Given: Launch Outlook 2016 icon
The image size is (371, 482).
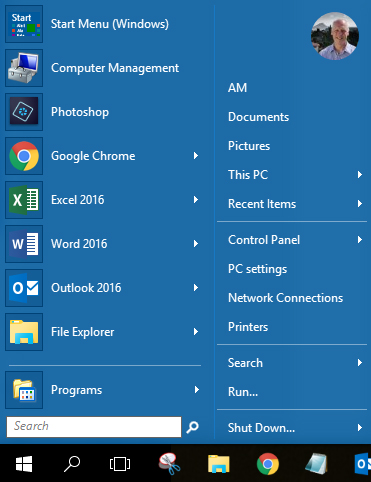Looking at the screenshot, I should pos(24,288).
